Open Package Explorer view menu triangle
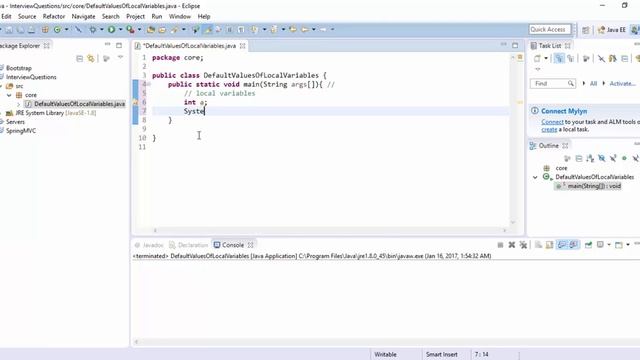The image size is (640, 360). [120, 58]
